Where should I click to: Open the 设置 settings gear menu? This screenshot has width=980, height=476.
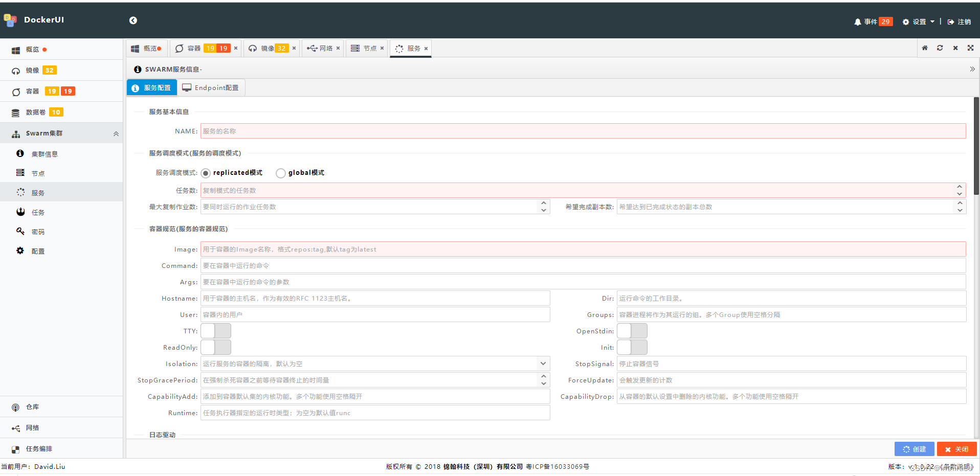(x=918, y=22)
